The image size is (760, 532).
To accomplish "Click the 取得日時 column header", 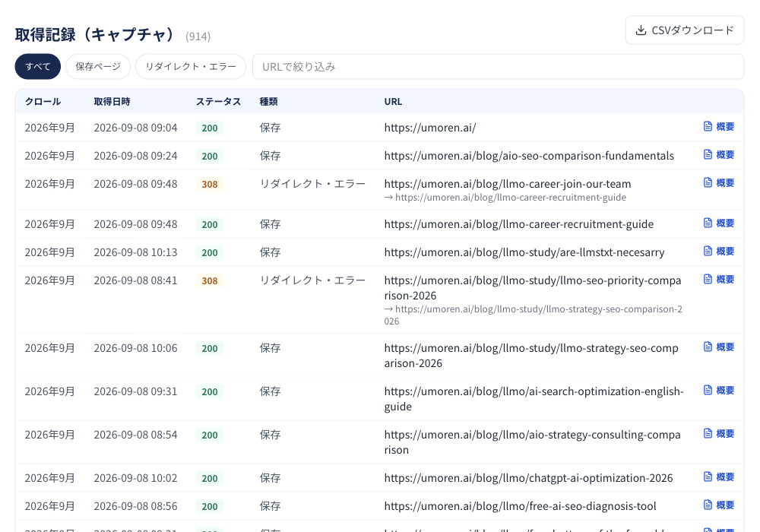I will pos(112,101).
